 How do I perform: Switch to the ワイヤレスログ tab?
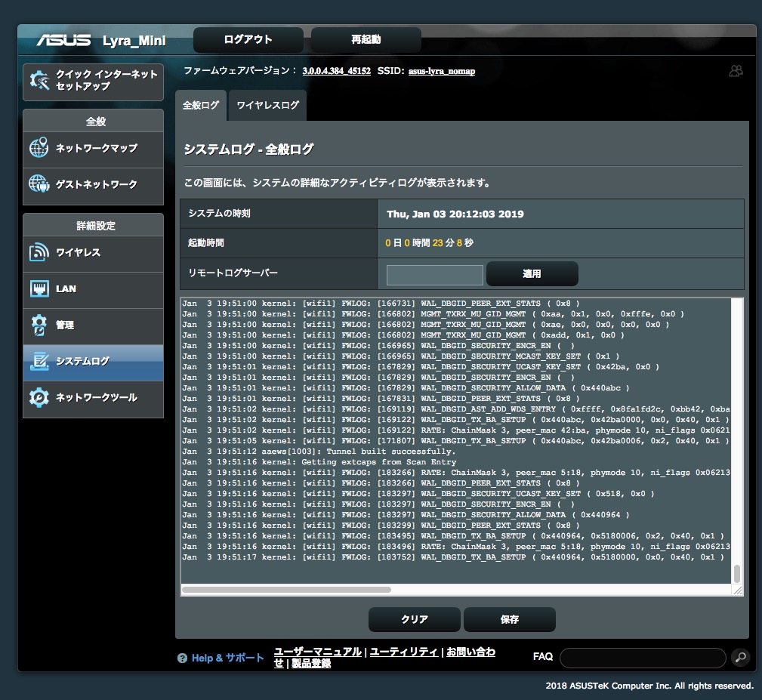(268, 105)
